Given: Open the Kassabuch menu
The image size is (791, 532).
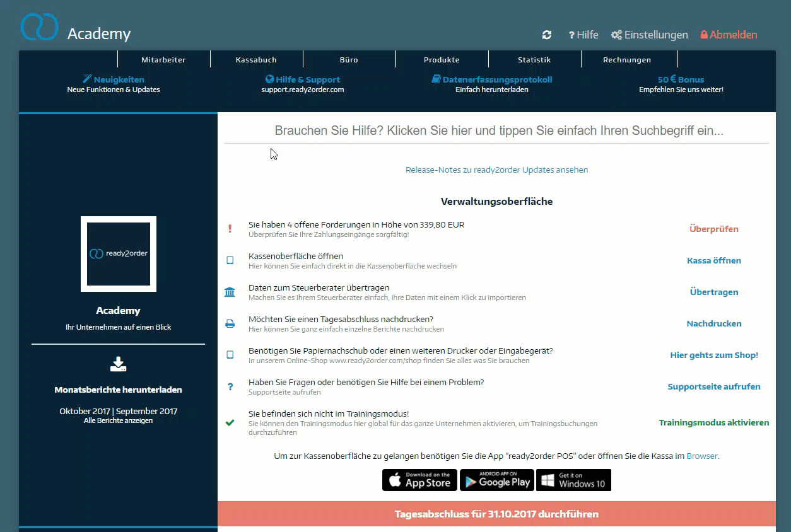Looking at the screenshot, I should (256, 60).
